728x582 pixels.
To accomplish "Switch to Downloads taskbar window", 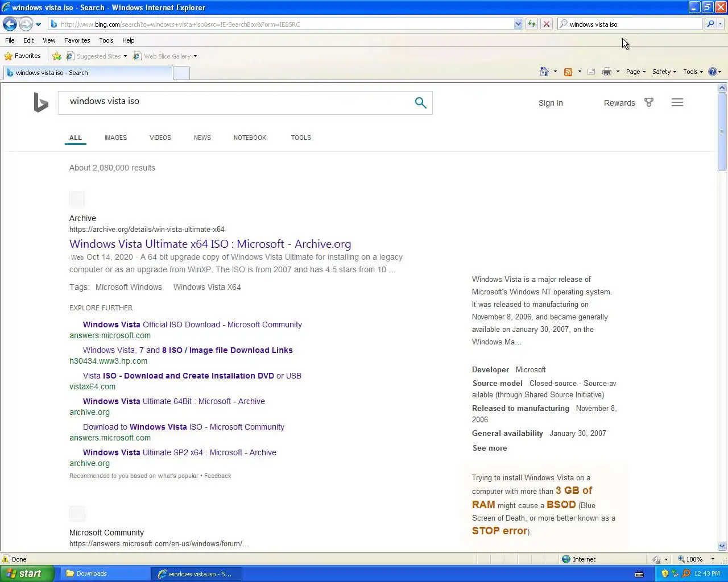I will [104, 573].
